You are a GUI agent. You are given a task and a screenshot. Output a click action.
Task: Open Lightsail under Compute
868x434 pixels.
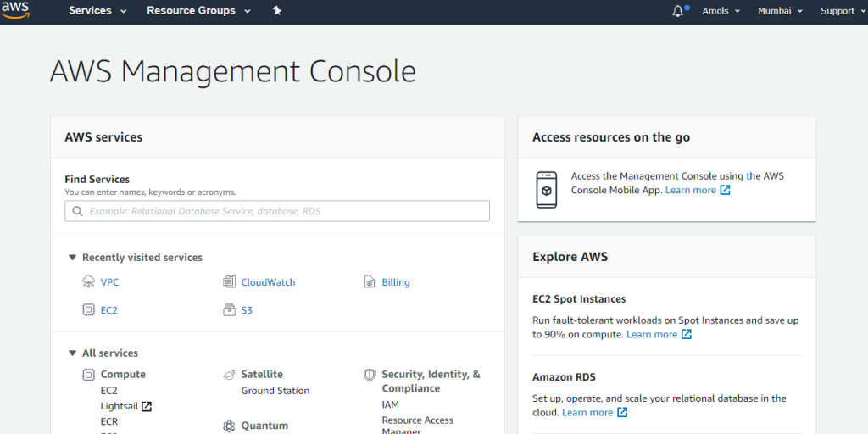coord(120,406)
